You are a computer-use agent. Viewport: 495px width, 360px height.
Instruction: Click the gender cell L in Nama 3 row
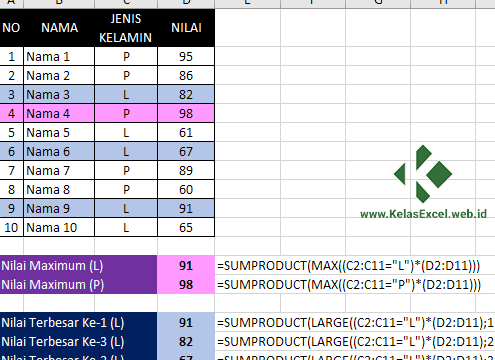pyautogui.click(x=126, y=94)
